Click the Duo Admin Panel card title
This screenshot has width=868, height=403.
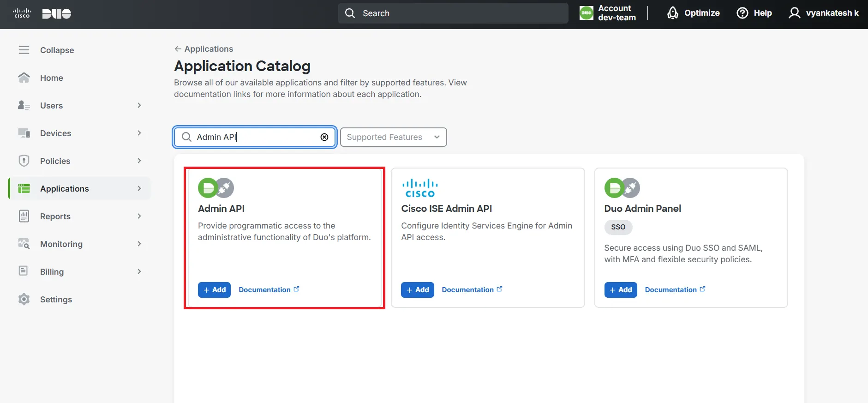click(x=642, y=209)
